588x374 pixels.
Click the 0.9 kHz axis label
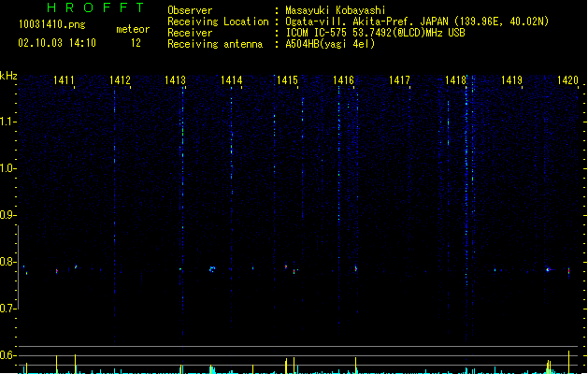[7, 215]
